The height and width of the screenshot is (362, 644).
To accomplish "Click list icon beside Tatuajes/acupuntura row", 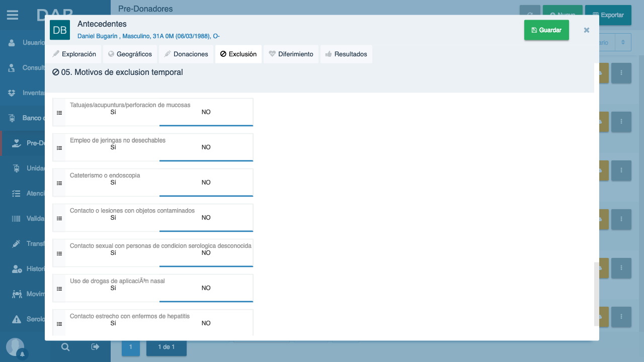I will point(59,113).
